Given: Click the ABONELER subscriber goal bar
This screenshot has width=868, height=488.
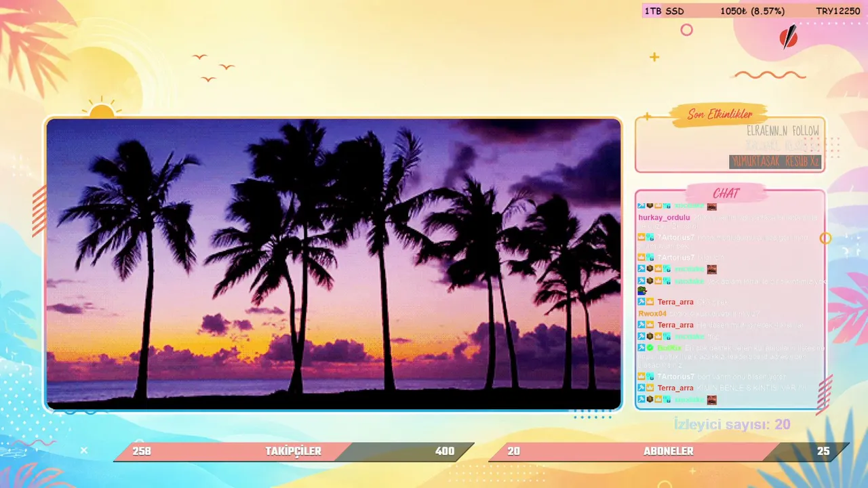Looking at the screenshot, I should click(x=669, y=451).
